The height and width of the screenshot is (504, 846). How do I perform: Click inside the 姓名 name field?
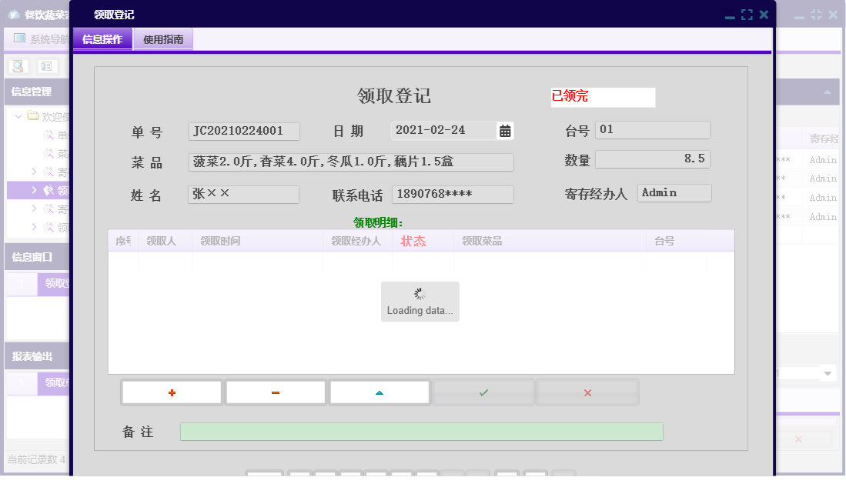click(x=243, y=195)
